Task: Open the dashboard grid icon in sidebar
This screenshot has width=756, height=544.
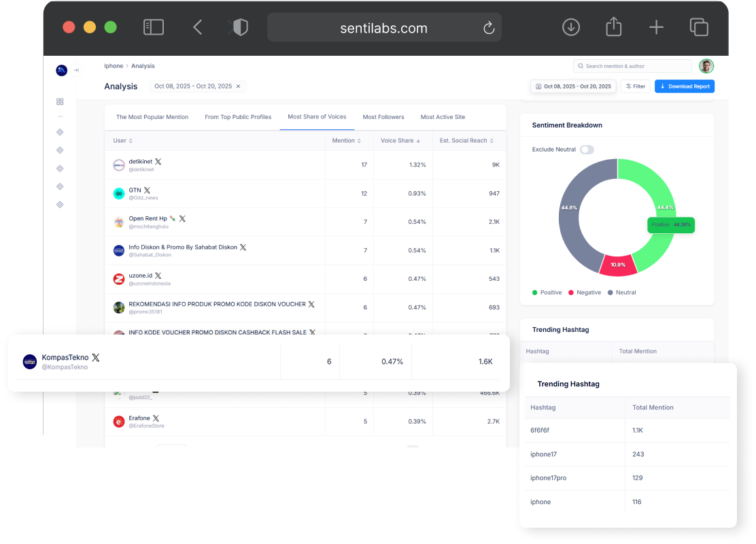Action: [60, 101]
